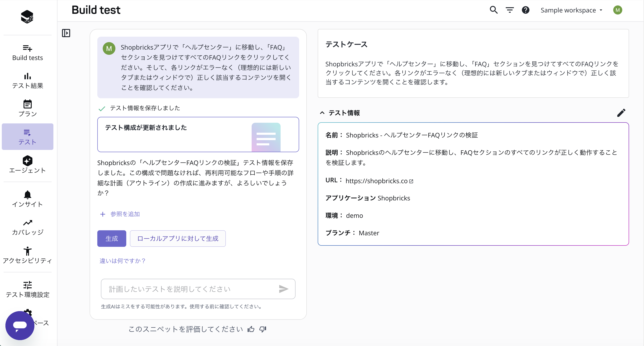Open カバレッジ in the sidebar
Screen dimensions: 644x346
tap(28, 227)
